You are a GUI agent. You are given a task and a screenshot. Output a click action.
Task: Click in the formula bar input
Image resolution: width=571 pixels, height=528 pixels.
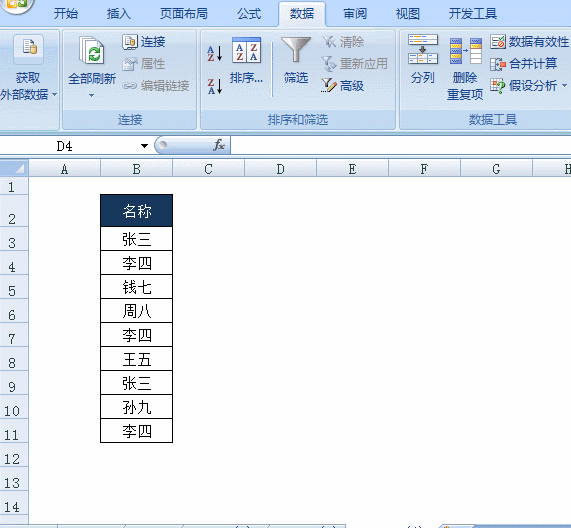[401, 145]
